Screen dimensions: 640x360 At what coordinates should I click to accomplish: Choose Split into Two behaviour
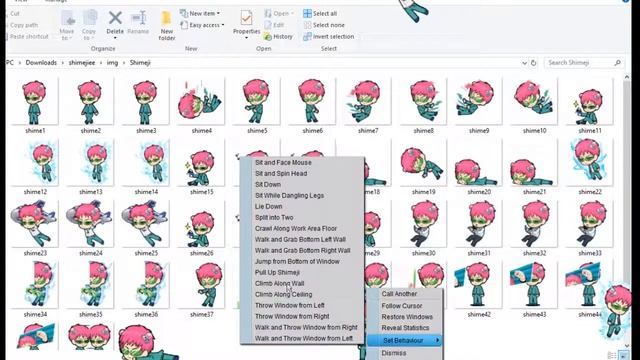[274, 218]
